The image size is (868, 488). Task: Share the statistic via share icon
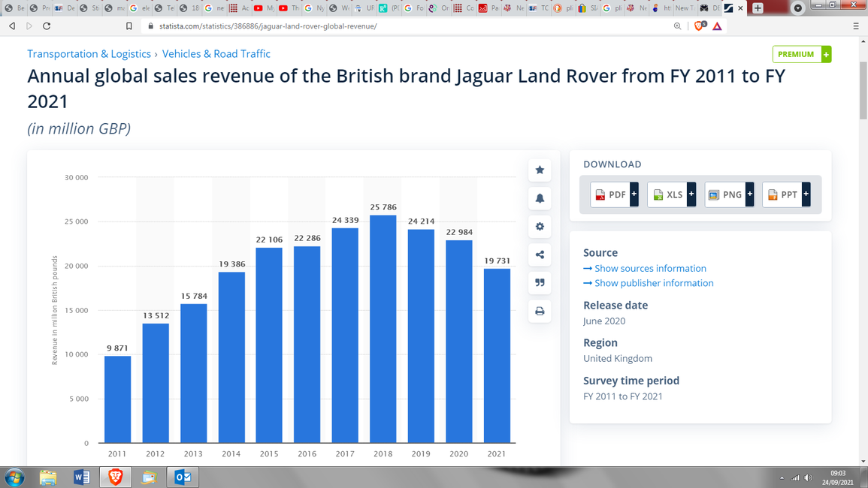[x=540, y=255]
